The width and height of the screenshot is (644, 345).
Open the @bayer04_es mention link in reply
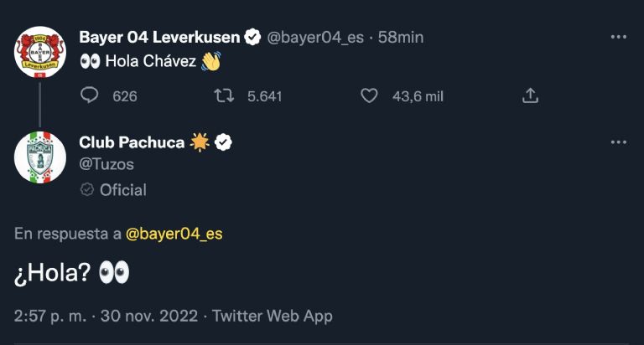(x=174, y=234)
